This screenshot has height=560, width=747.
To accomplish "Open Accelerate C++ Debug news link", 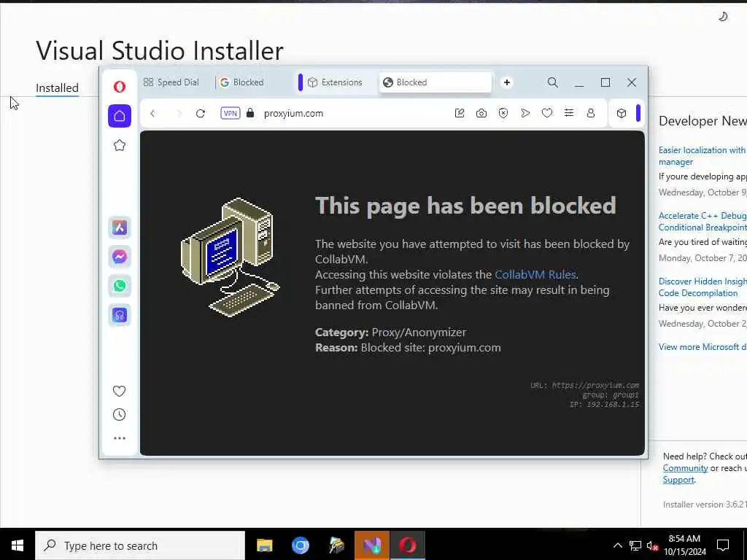I will pos(703,222).
